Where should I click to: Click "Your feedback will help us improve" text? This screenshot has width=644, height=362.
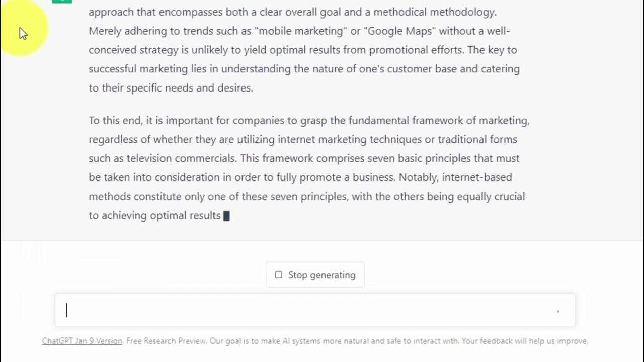pos(525,341)
